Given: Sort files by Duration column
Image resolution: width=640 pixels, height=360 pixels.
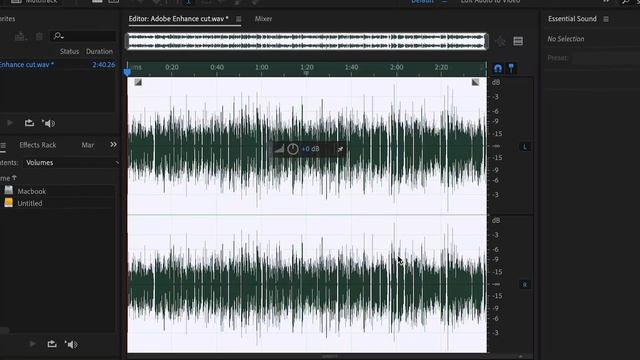Looking at the screenshot, I should point(99,51).
